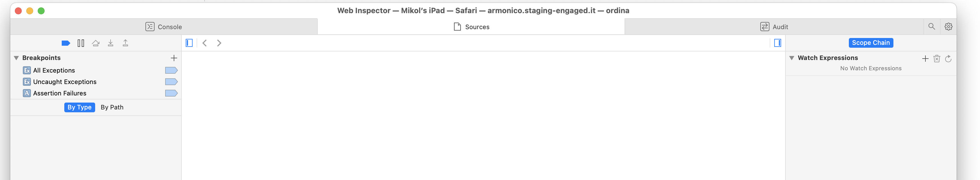Add a new watch expression

click(925, 59)
